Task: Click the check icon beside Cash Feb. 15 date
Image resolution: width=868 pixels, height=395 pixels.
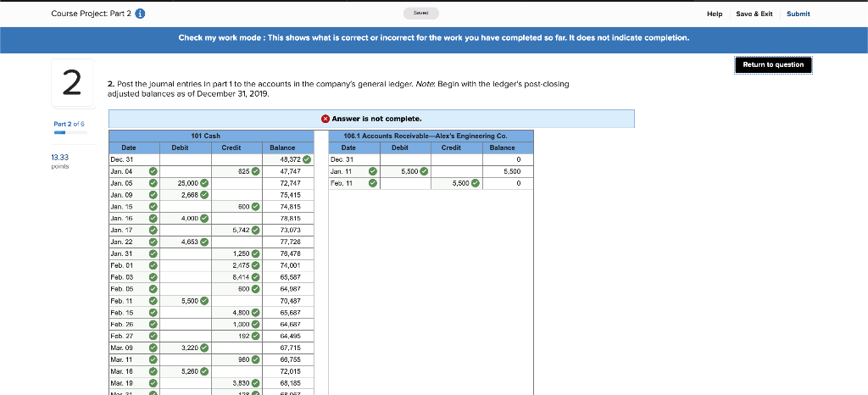Action: click(x=153, y=313)
